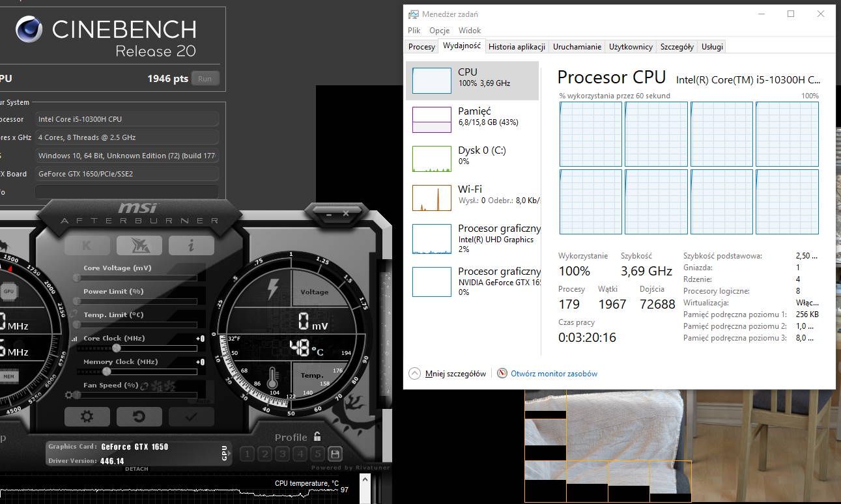Toggle link between Power and Temp limits
The height and width of the screenshot is (504, 841).
74,315
